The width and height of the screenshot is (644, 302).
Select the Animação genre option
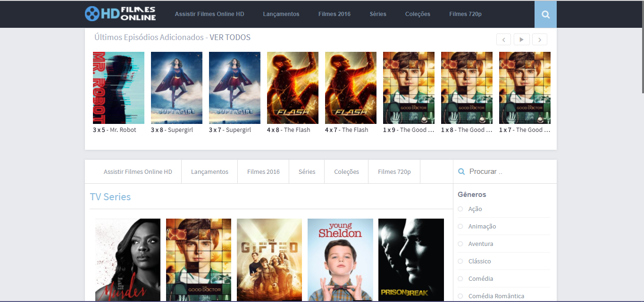pos(482,226)
